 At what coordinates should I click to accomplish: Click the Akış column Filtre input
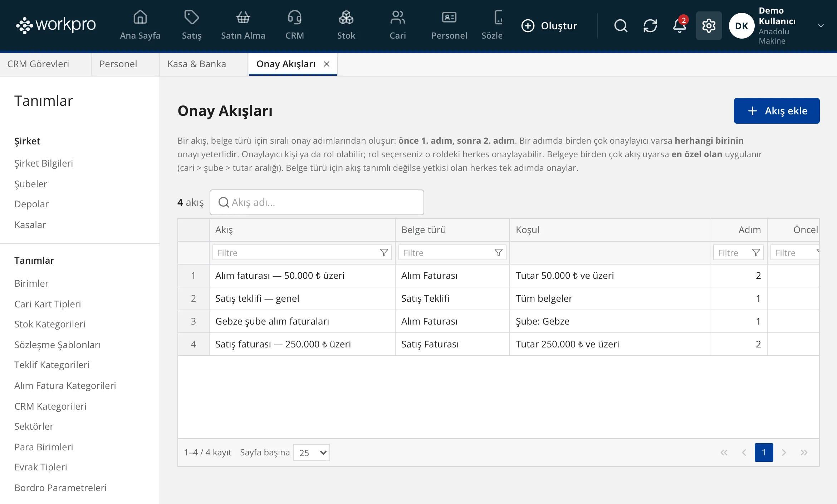click(302, 253)
